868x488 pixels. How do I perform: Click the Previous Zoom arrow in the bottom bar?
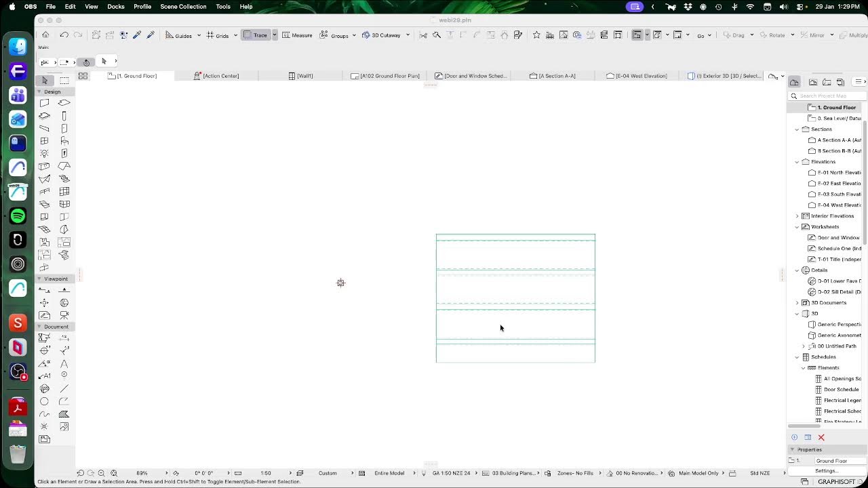80,473
